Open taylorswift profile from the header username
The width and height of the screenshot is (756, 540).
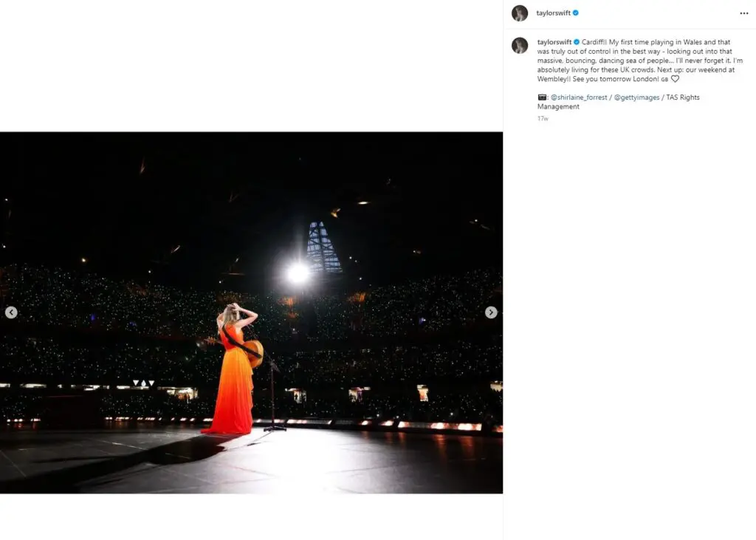pyautogui.click(x=554, y=13)
